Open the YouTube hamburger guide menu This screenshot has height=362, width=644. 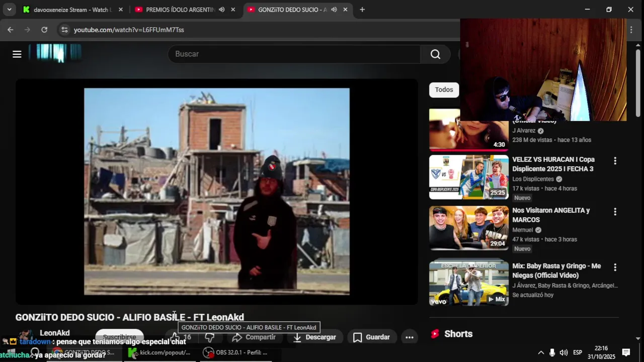tap(17, 54)
